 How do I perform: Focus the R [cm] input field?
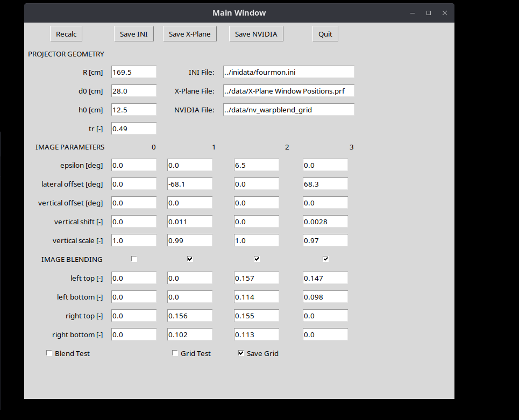pos(133,72)
